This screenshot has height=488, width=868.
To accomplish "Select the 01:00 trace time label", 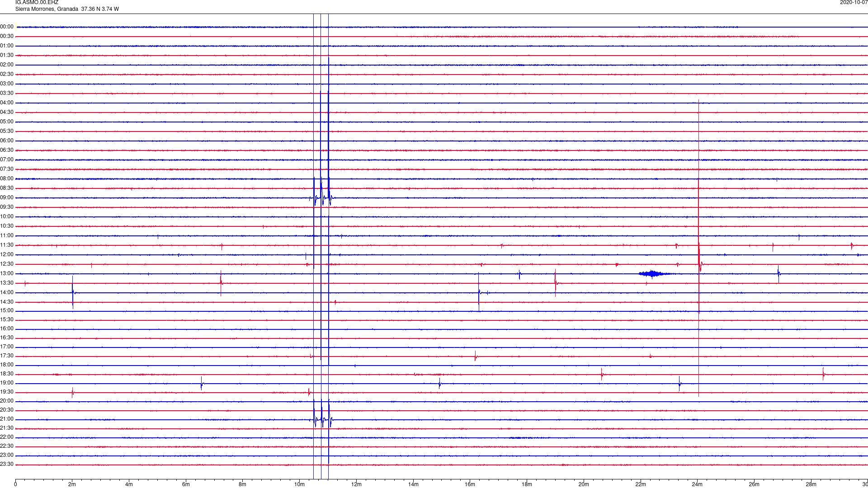I will pos(7,46).
